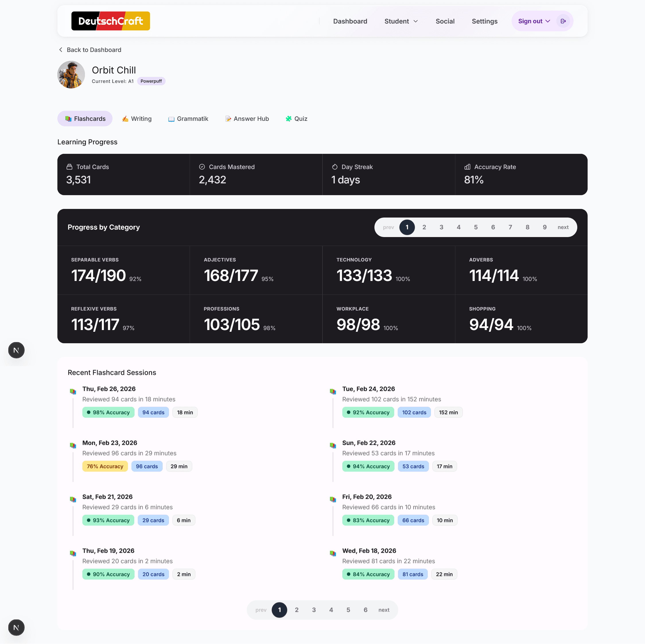This screenshot has height=644, width=645.
Task: Click the upper circular N badge icon
Action: point(16,350)
